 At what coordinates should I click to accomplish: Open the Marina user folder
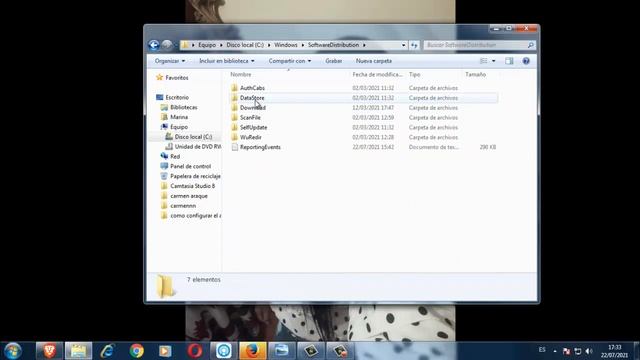tap(179, 117)
